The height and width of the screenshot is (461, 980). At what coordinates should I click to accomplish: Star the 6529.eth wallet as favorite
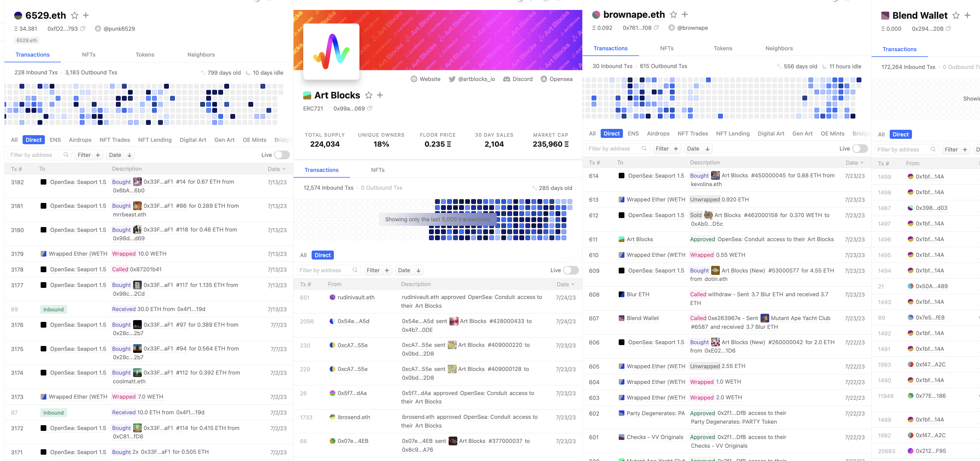point(75,16)
